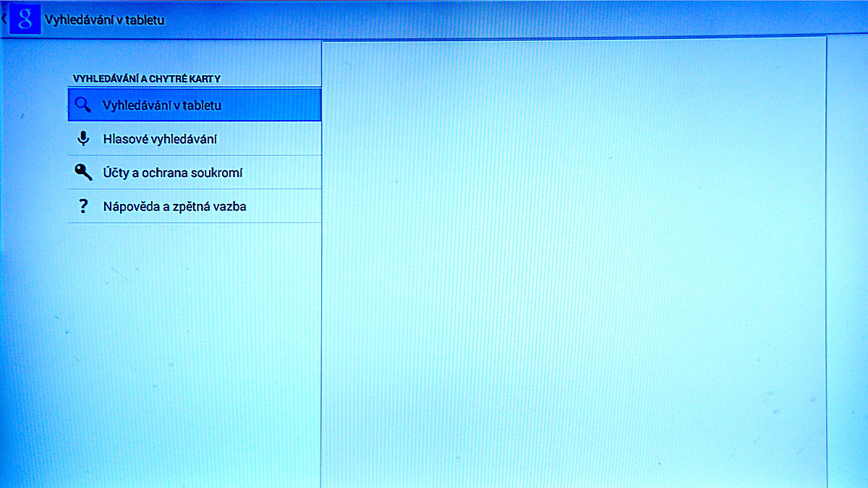Select 'Vyhledávání v tabletu' settings entry
Image resolution: width=868 pixels, height=488 pixels.
pos(195,105)
